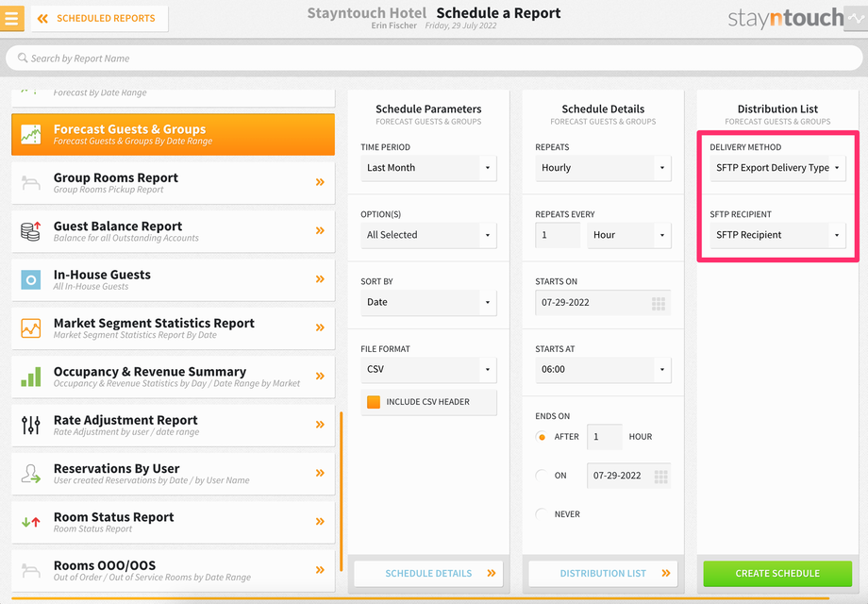Click chevrons on In-House Guests row
This screenshot has width=868, height=604.
click(320, 279)
